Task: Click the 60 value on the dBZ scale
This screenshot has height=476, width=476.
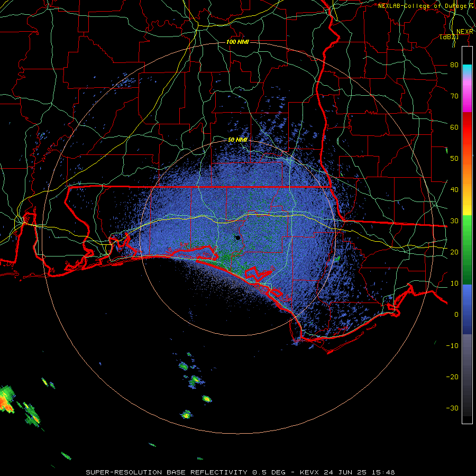Action: [454, 127]
